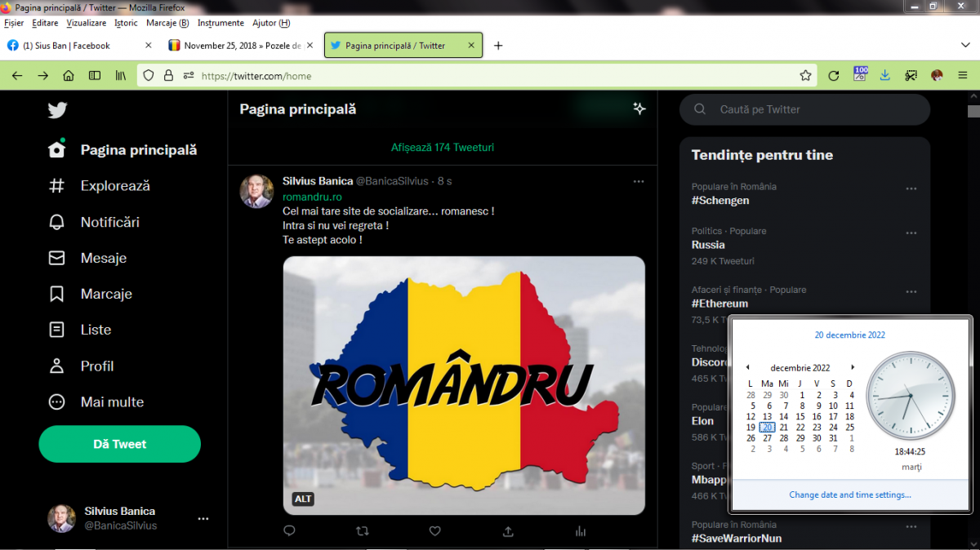Retweet the romandru.ro post
This screenshot has width=980, height=550.
[x=362, y=531]
